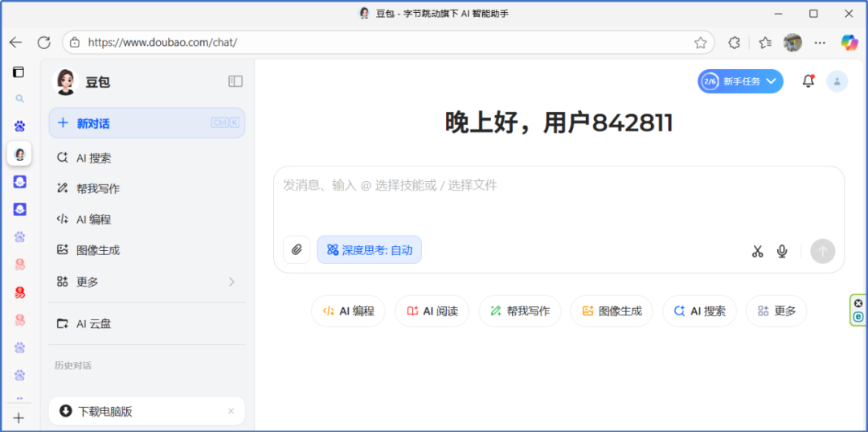Launch Copilot from the toolbar icon
Image resolution: width=868 pixels, height=432 pixels.
pyautogui.click(x=850, y=43)
